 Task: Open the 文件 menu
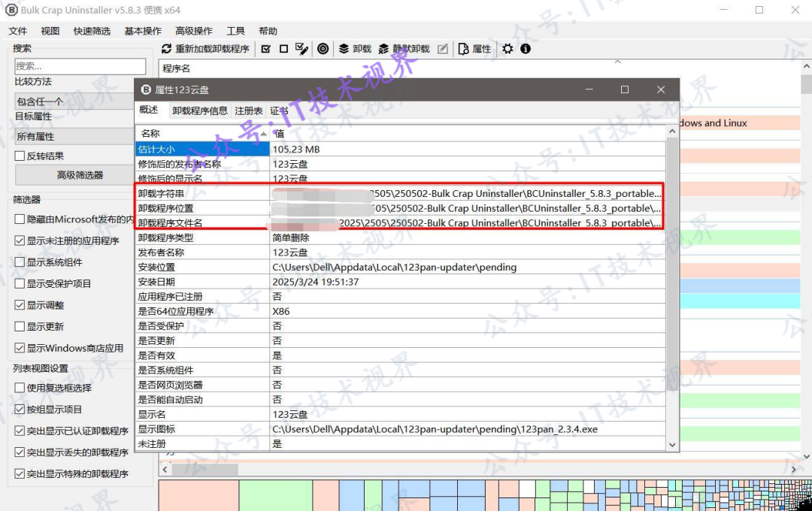[x=17, y=31]
